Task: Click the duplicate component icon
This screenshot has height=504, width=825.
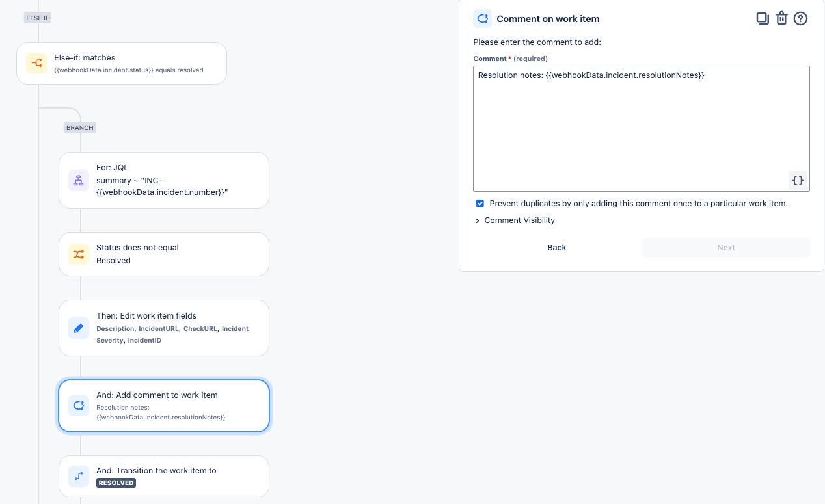Action: (x=763, y=18)
